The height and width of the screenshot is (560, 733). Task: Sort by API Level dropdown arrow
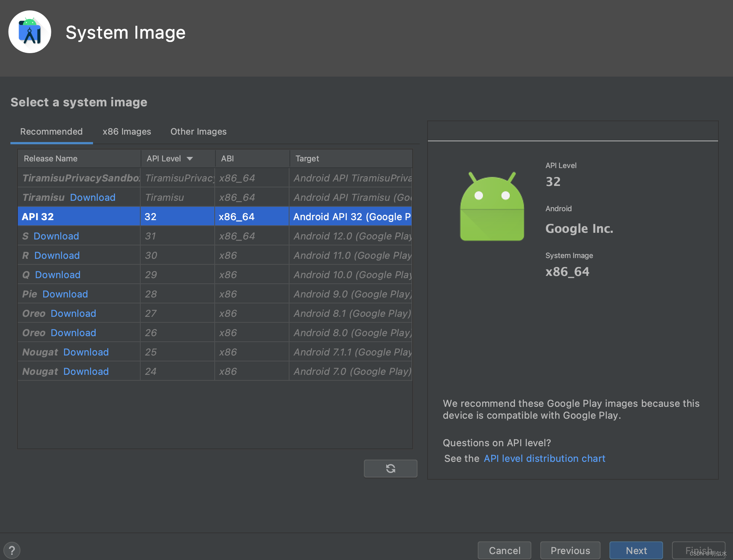tap(190, 159)
